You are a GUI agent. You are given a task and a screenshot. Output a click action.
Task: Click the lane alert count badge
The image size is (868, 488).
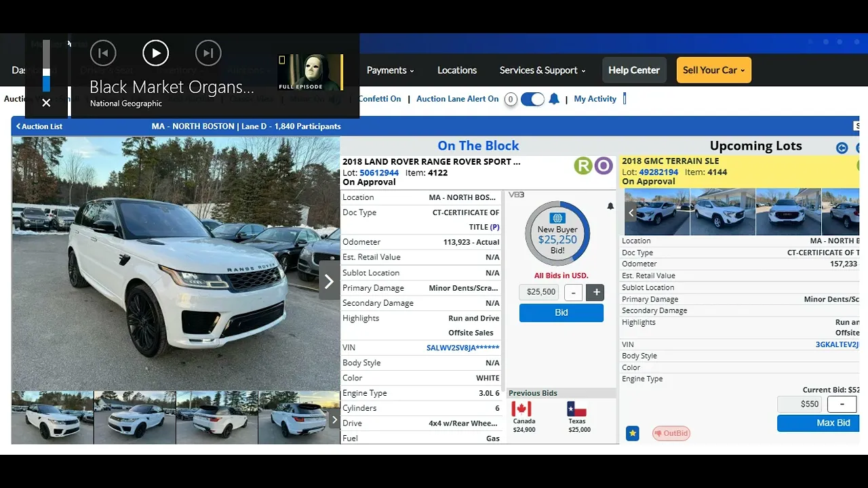pyautogui.click(x=511, y=100)
